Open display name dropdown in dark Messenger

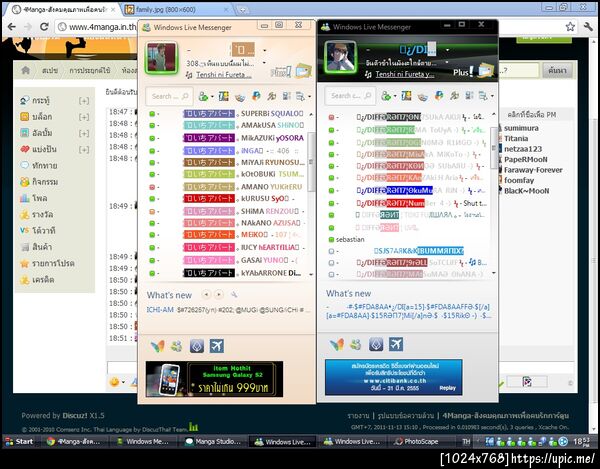[447, 50]
